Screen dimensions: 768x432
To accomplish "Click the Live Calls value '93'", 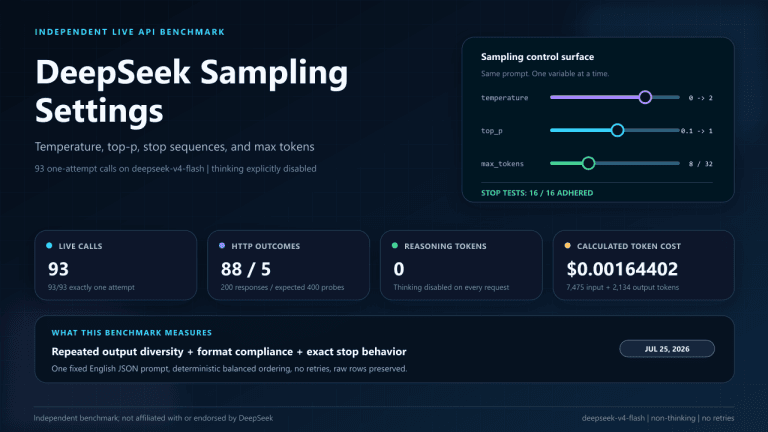I will click(x=58, y=269).
